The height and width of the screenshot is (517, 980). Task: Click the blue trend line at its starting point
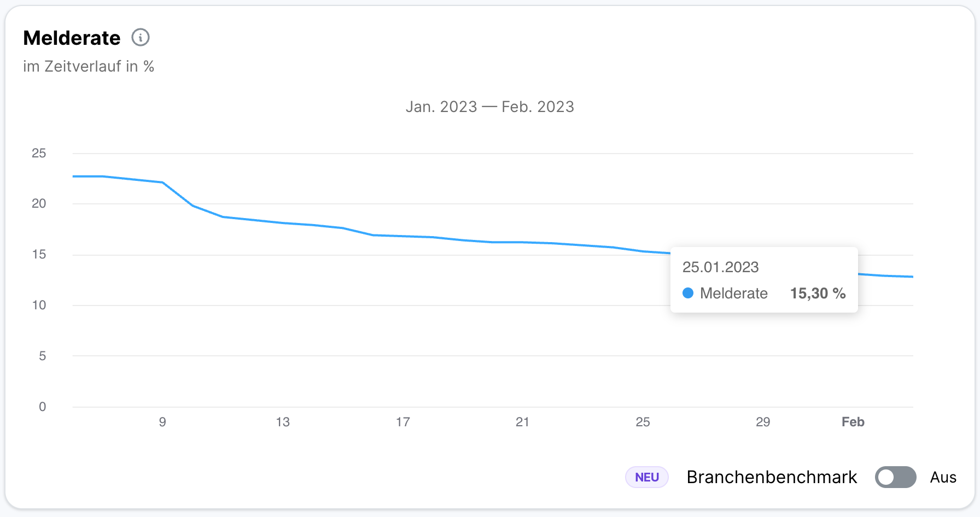[x=74, y=176]
